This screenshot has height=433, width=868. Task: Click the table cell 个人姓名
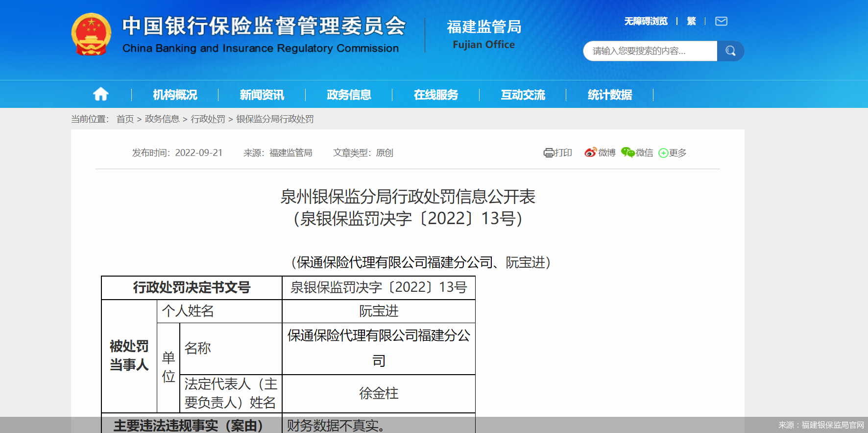pos(219,311)
